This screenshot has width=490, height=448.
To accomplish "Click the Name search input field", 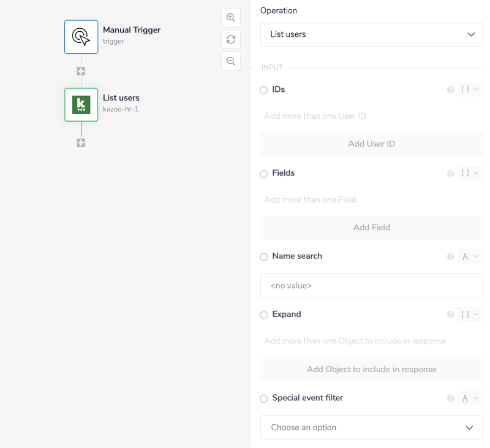I will coord(371,285).
